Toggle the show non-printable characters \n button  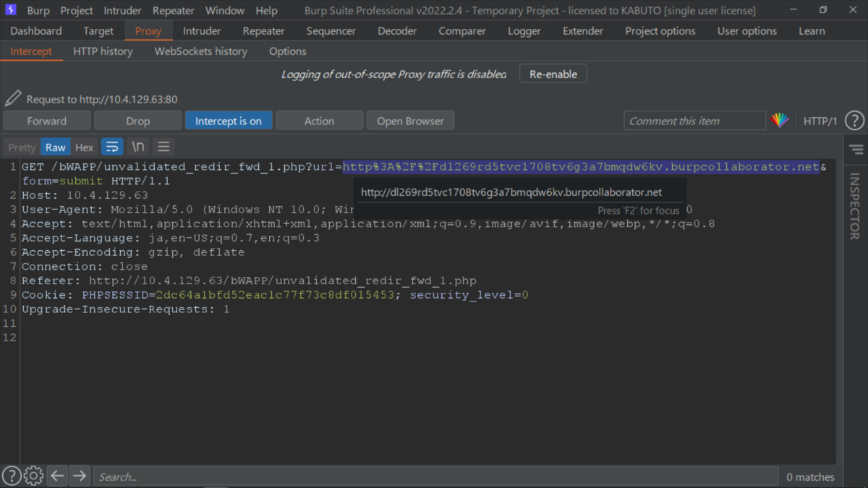tap(137, 147)
